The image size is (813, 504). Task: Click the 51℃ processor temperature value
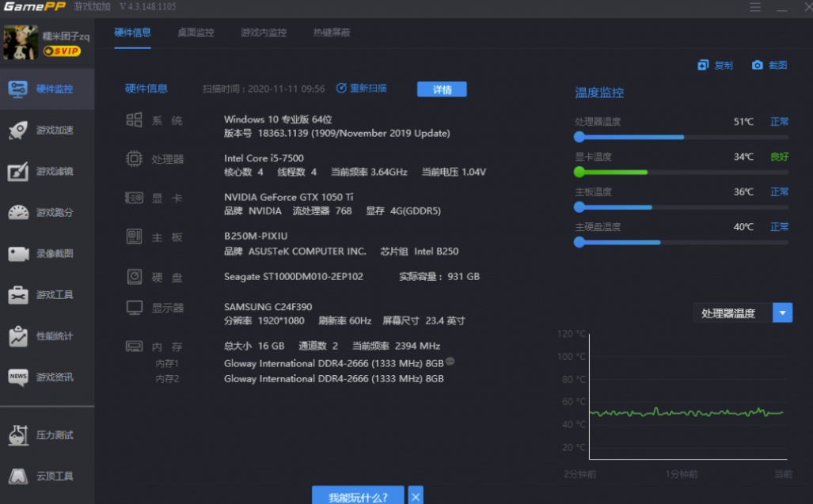click(x=743, y=122)
